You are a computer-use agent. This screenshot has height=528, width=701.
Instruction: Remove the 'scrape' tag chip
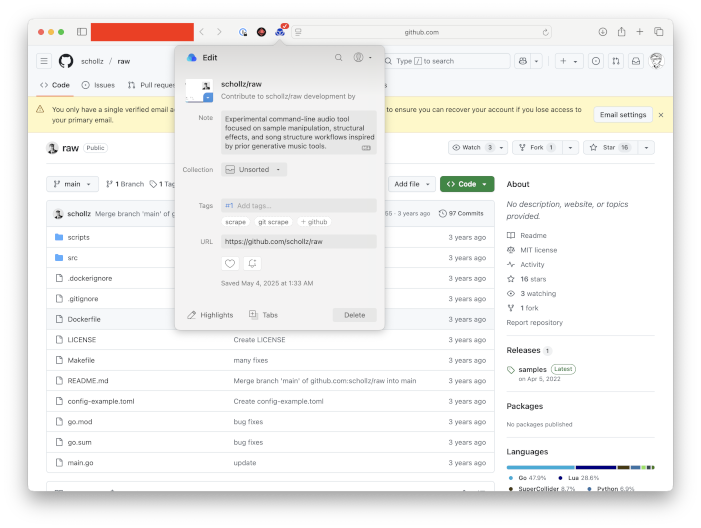click(x=236, y=222)
